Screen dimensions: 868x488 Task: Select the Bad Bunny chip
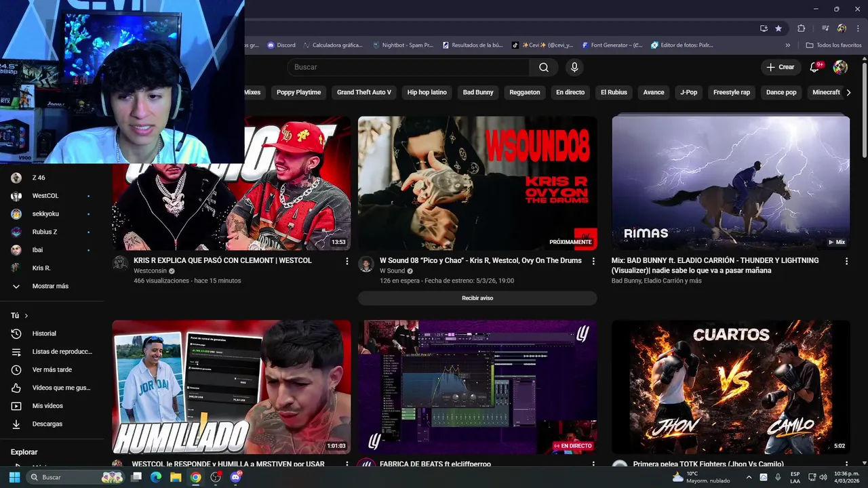478,92
